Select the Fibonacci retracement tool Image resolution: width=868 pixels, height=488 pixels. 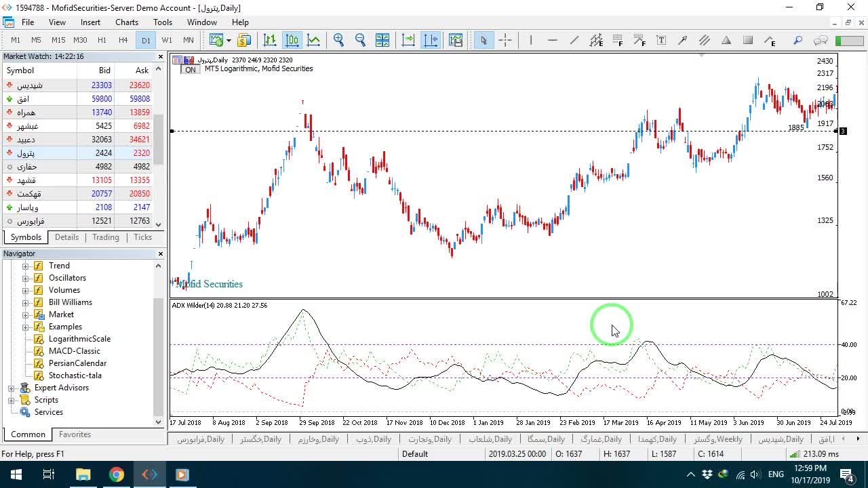tap(618, 40)
